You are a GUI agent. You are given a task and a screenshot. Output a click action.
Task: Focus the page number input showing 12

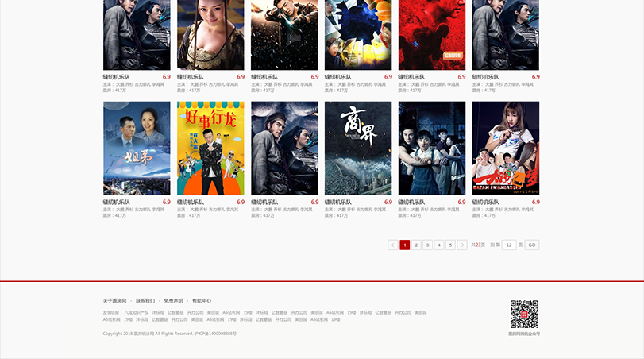(509, 245)
